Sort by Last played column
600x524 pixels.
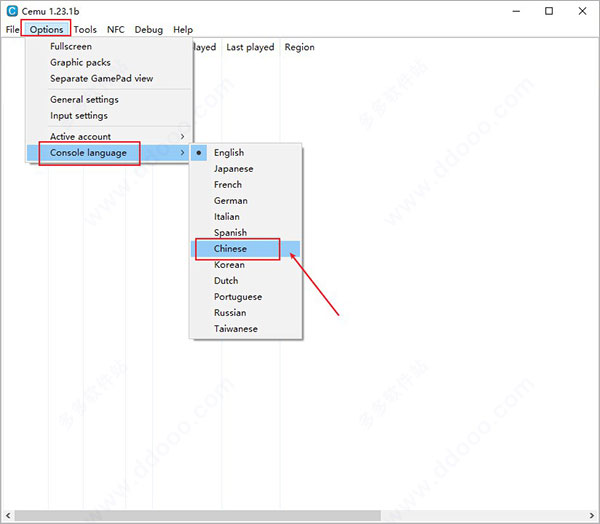[x=250, y=47]
